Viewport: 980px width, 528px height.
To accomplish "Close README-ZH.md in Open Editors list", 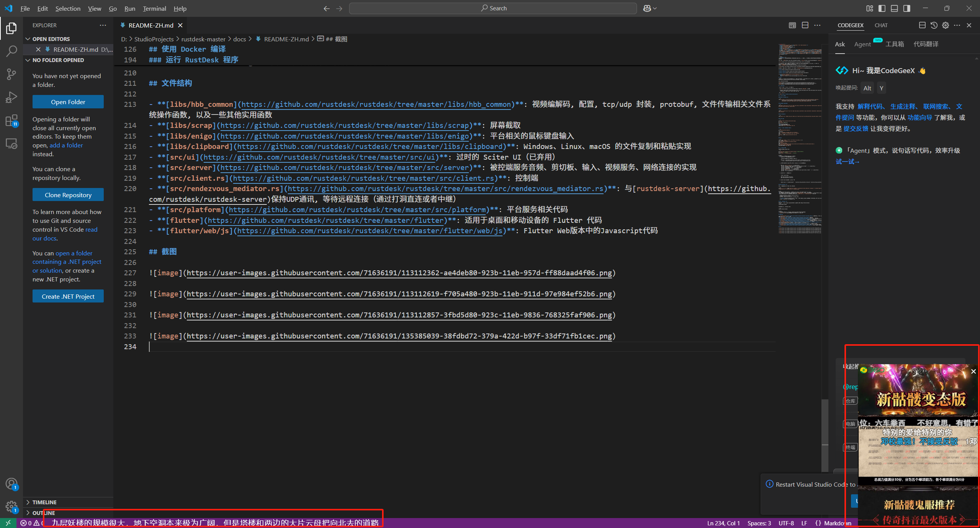I will 38,49.
